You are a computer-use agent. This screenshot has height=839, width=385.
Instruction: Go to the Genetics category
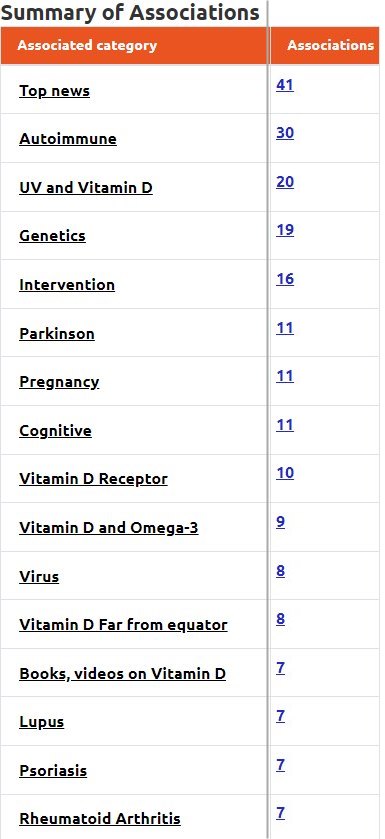point(52,236)
